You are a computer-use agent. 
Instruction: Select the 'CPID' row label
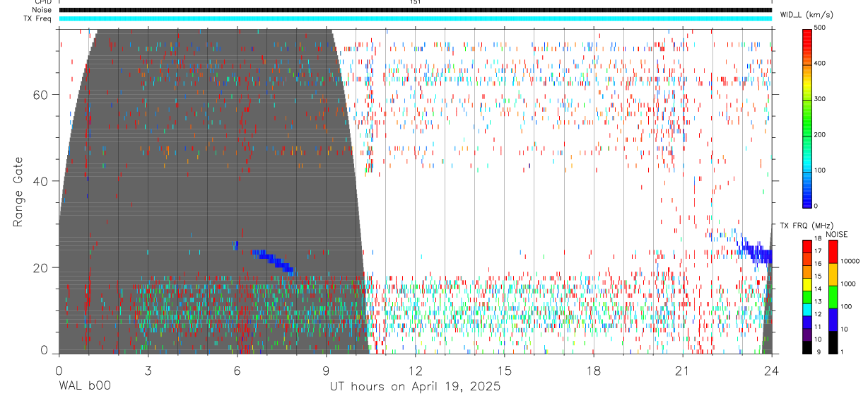coord(42,2)
